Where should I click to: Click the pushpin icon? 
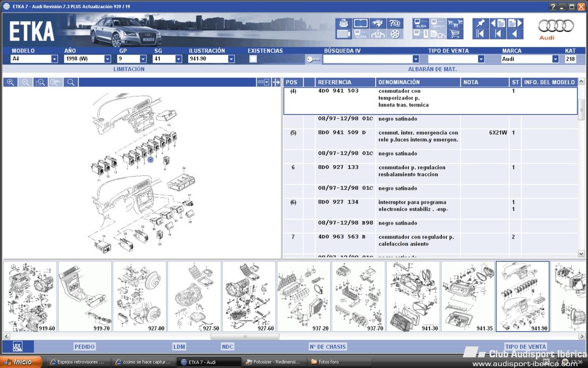click(481, 23)
